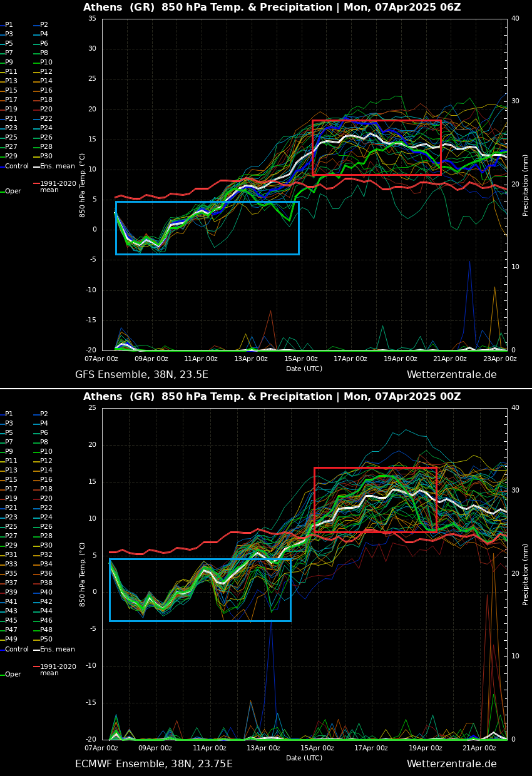Click the 1991-2020 mean legend in ECMWF chart
The height and width of the screenshot is (776, 532).
(x=57, y=670)
